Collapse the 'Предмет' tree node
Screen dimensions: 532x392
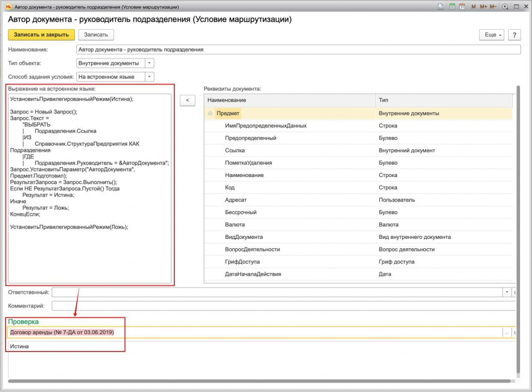tap(210, 113)
